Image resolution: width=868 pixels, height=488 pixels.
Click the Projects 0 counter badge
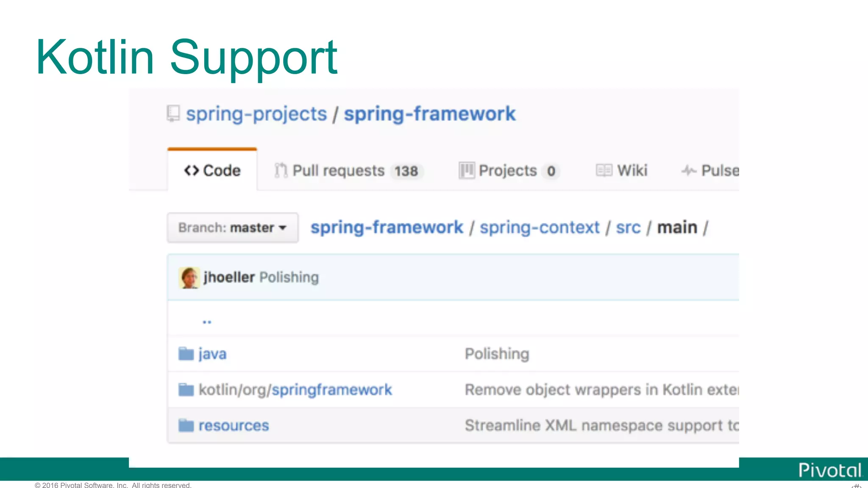(551, 171)
